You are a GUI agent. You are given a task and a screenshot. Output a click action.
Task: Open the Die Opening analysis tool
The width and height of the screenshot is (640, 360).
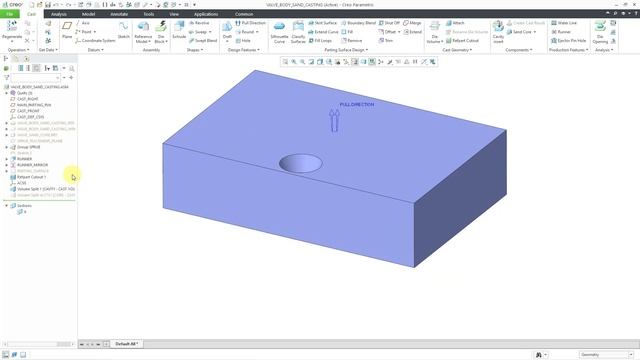pos(600,32)
